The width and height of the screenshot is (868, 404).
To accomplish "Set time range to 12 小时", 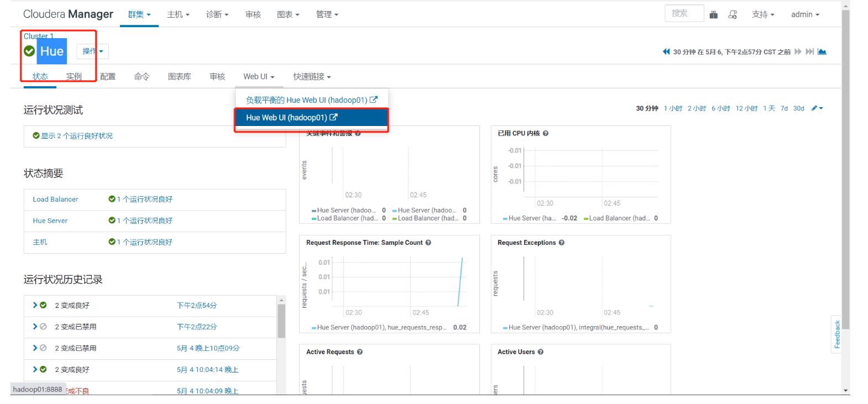I will pyautogui.click(x=746, y=108).
